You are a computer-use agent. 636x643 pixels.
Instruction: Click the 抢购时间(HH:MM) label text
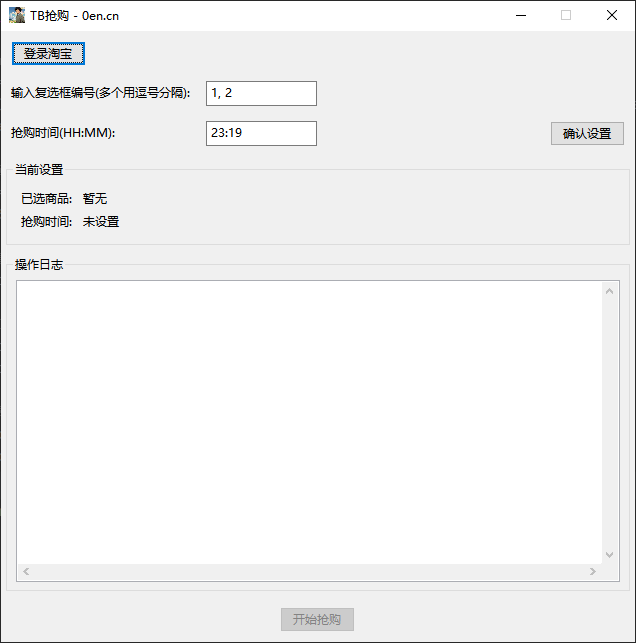coord(63,133)
